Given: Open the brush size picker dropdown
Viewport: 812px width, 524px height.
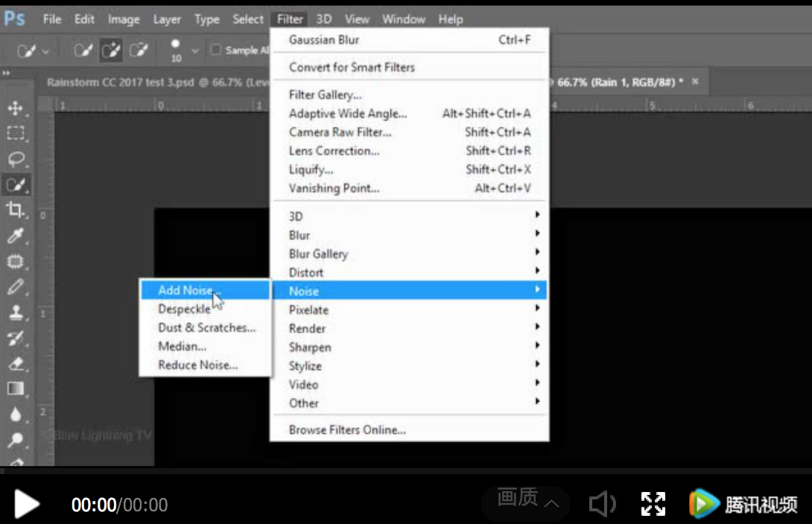Looking at the screenshot, I should pos(195,51).
